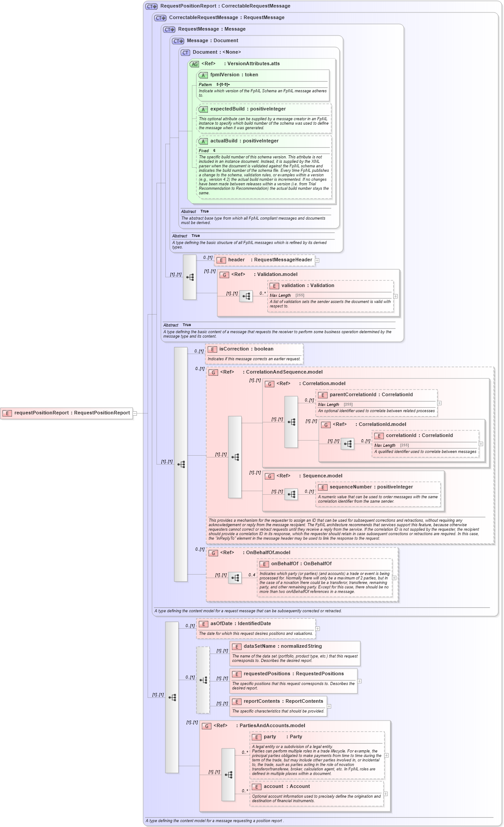504x827 pixels.
Task: Click the E badge of parentCorrelationId
Action: click(x=323, y=395)
